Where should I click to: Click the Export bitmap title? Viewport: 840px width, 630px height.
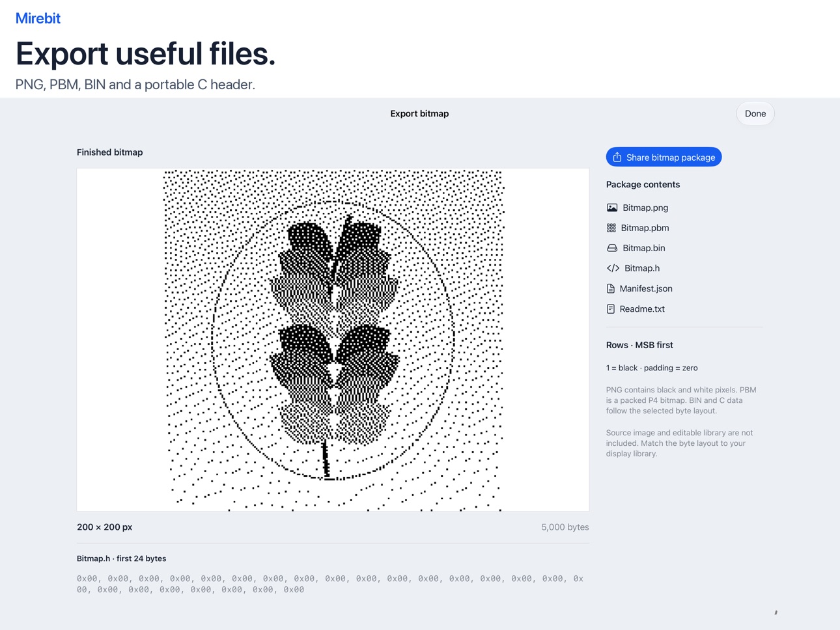coord(419,113)
